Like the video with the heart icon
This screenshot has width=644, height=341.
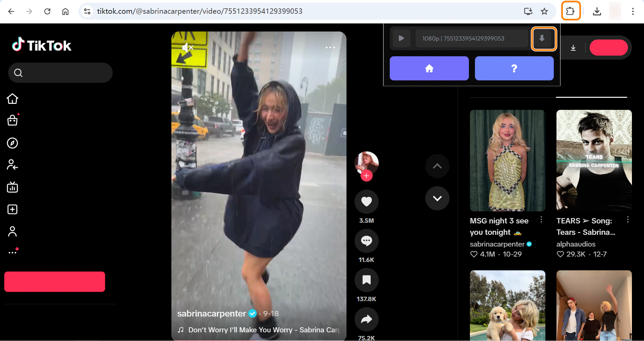[x=366, y=202]
